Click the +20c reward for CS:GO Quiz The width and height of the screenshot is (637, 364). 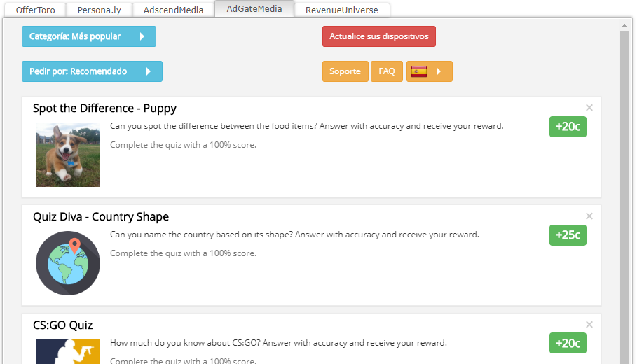(x=568, y=343)
